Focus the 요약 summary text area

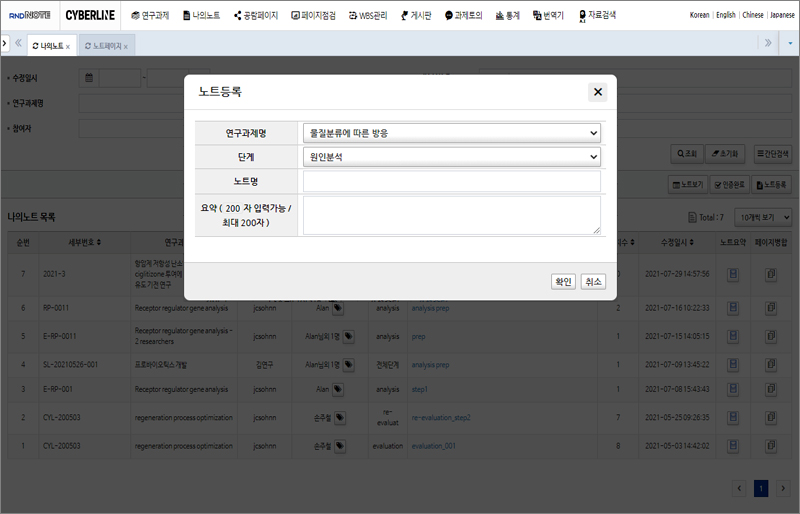point(451,215)
